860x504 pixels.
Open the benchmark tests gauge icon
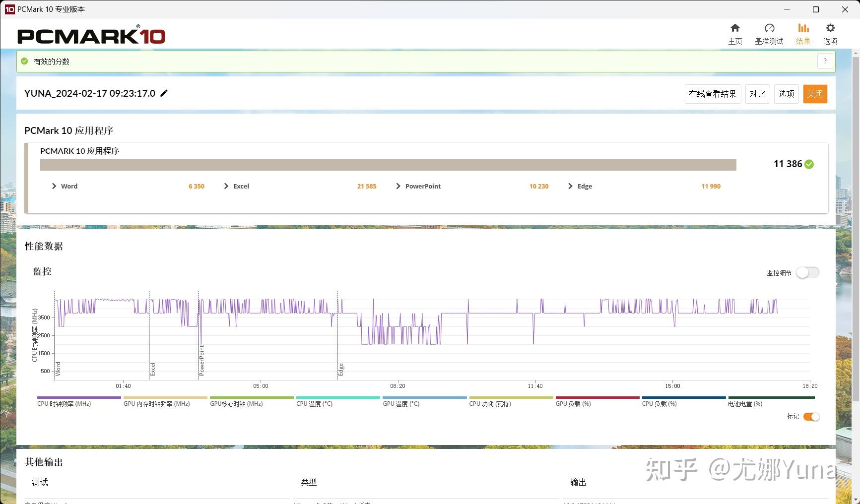(769, 28)
